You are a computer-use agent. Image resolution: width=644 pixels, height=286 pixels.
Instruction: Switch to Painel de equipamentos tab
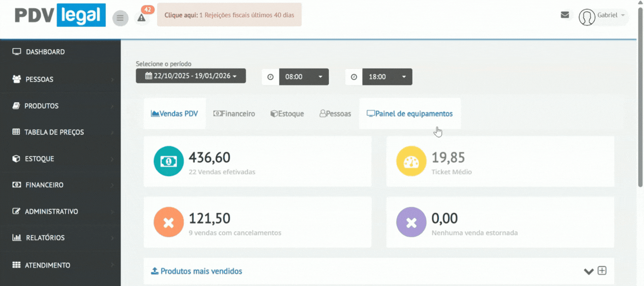pyautogui.click(x=410, y=114)
